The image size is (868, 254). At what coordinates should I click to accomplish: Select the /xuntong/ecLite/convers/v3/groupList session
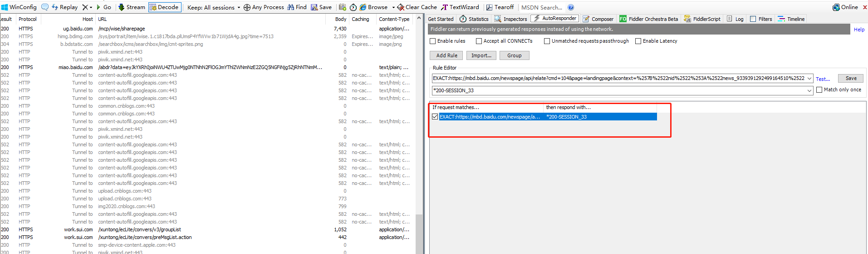tap(207, 229)
